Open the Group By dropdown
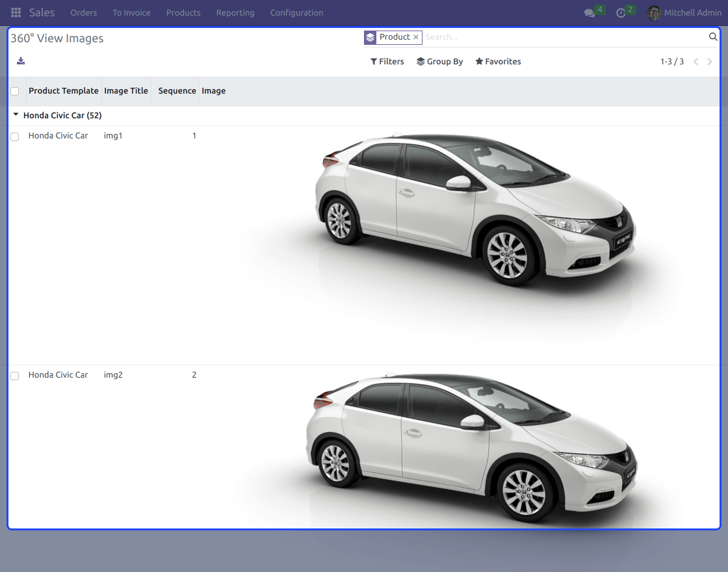The image size is (728, 572). click(x=439, y=61)
